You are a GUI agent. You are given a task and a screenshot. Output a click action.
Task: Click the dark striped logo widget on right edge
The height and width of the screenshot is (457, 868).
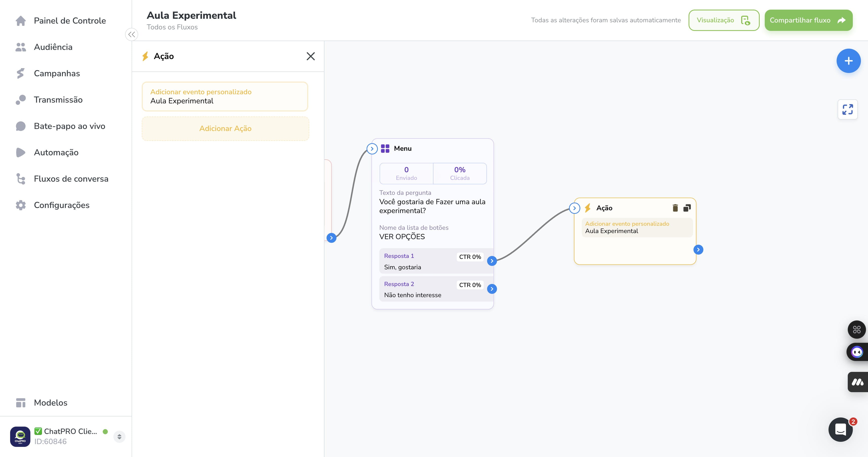(x=858, y=382)
